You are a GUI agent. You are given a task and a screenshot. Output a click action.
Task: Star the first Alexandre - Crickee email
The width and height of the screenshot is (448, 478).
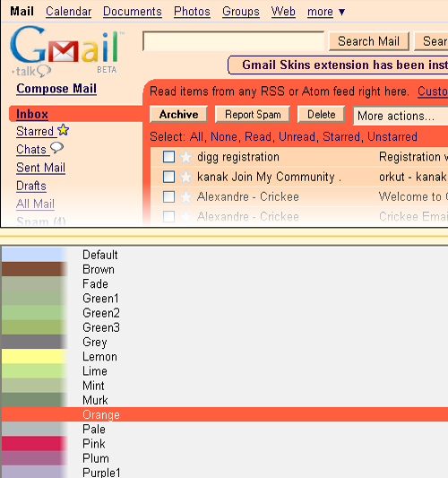[185, 197]
